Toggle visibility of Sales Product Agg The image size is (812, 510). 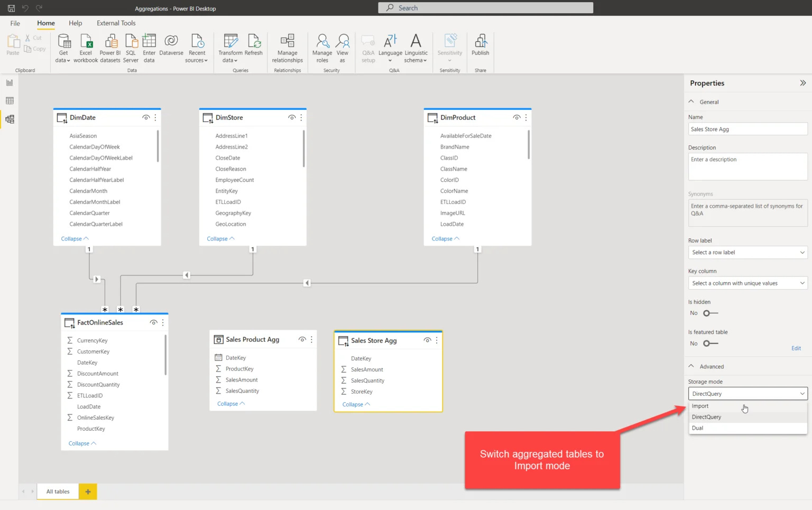302,339
